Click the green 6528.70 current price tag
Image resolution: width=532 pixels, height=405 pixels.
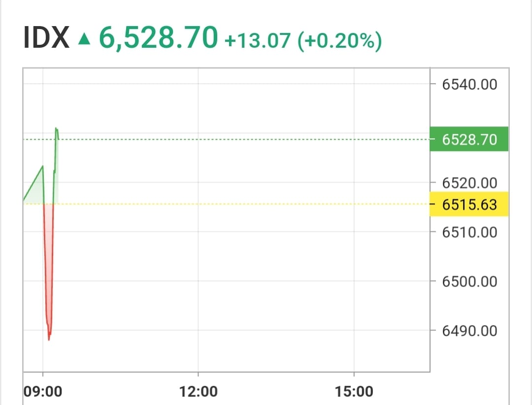(469, 139)
